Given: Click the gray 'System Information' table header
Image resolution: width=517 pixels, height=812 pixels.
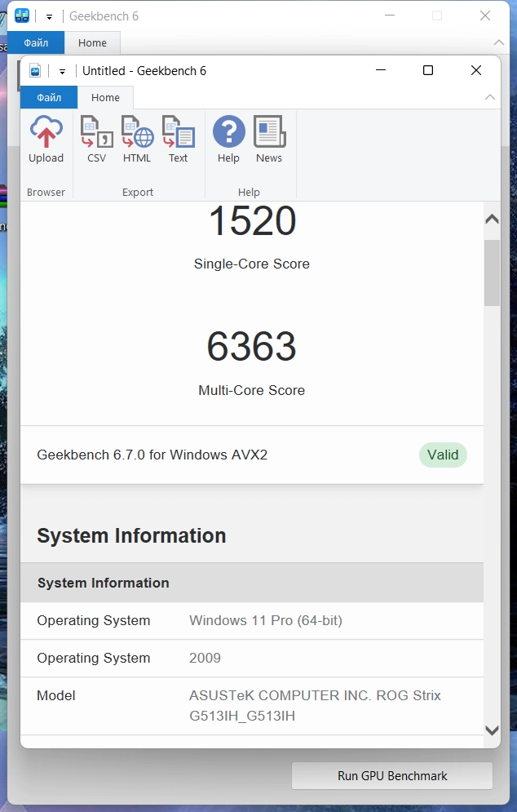Looking at the screenshot, I should (x=252, y=583).
